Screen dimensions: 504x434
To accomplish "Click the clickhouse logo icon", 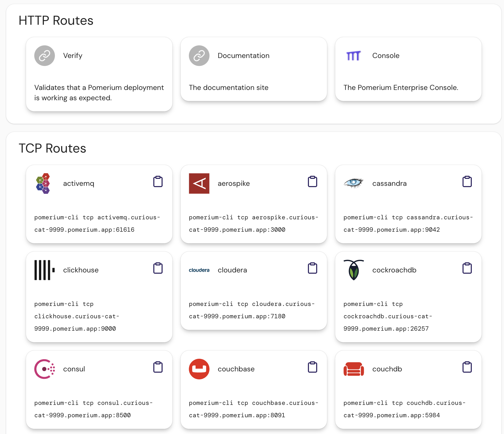I will [44, 270].
